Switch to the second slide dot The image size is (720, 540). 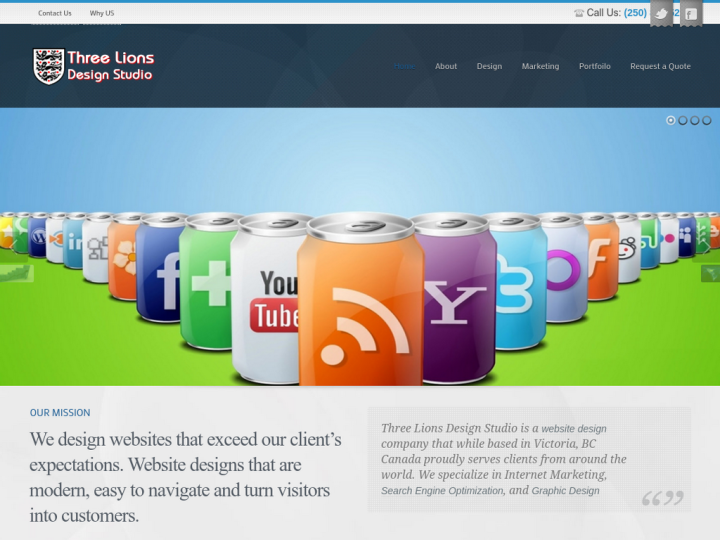coord(683,120)
